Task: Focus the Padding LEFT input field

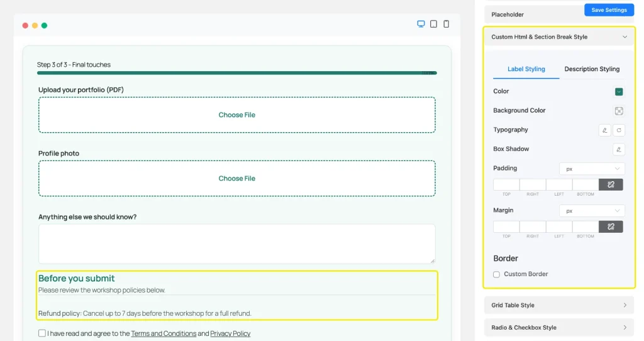Action: pyautogui.click(x=559, y=184)
